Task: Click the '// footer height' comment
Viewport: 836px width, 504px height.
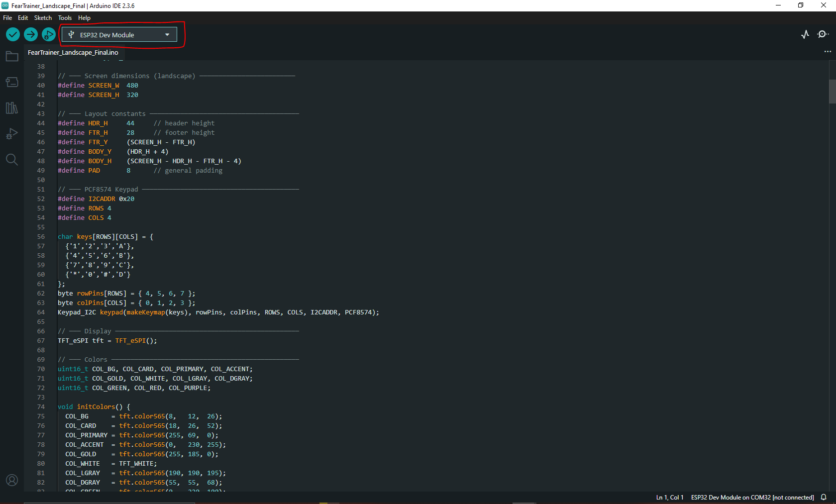Action: coord(184,133)
